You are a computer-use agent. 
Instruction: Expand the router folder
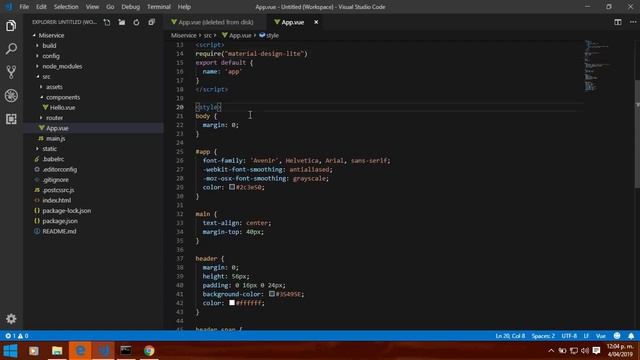tap(41, 118)
